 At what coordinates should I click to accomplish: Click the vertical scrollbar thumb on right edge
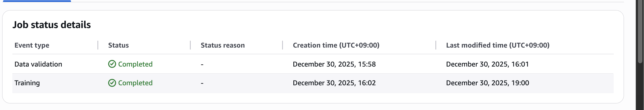(x=640, y=32)
